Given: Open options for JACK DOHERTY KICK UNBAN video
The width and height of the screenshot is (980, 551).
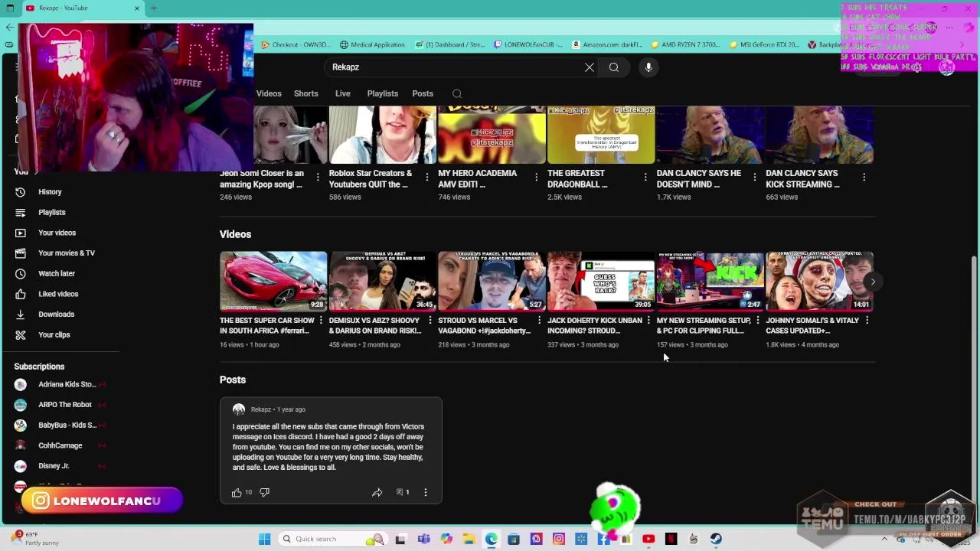Looking at the screenshot, I should click(648, 321).
